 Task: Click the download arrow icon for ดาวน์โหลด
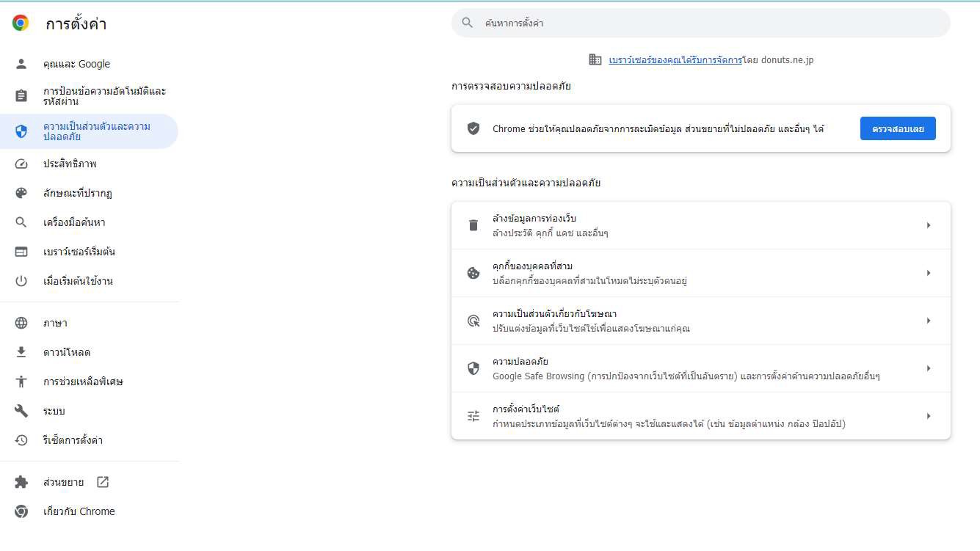click(x=21, y=352)
